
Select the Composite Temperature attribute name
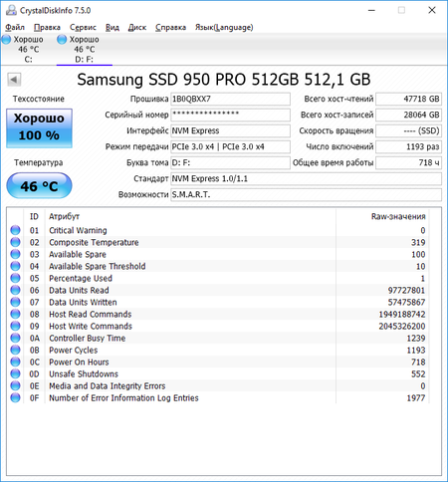[x=94, y=242]
